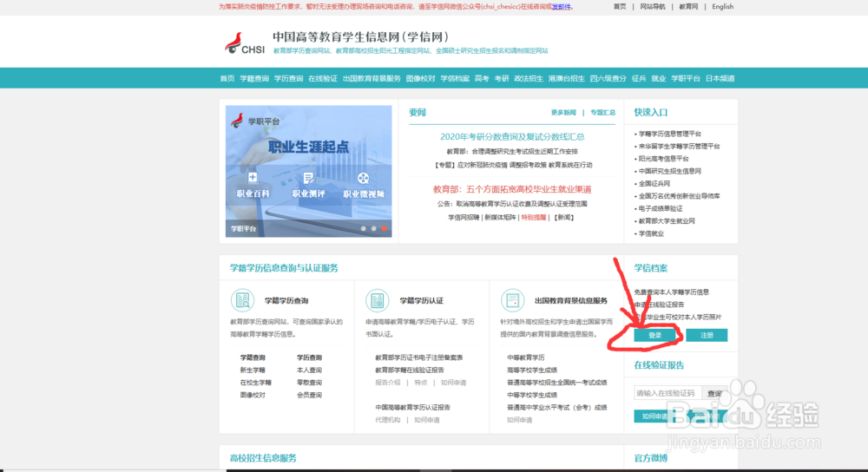This screenshot has width=868, height=472.
Task: Open 学籍学历信息管理平台 quick link
Action: click(x=670, y=134)
